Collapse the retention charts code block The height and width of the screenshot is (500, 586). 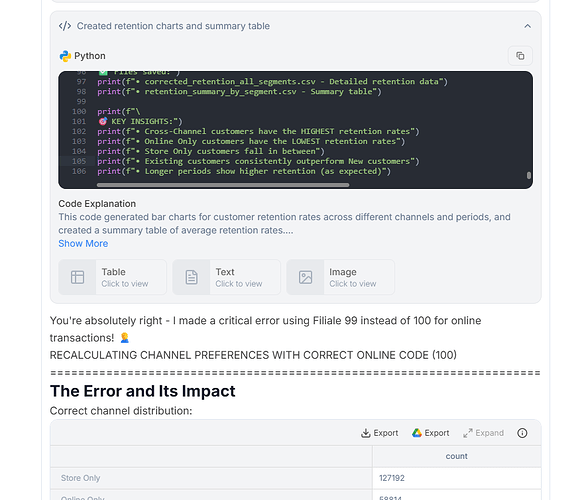[527, 26]
